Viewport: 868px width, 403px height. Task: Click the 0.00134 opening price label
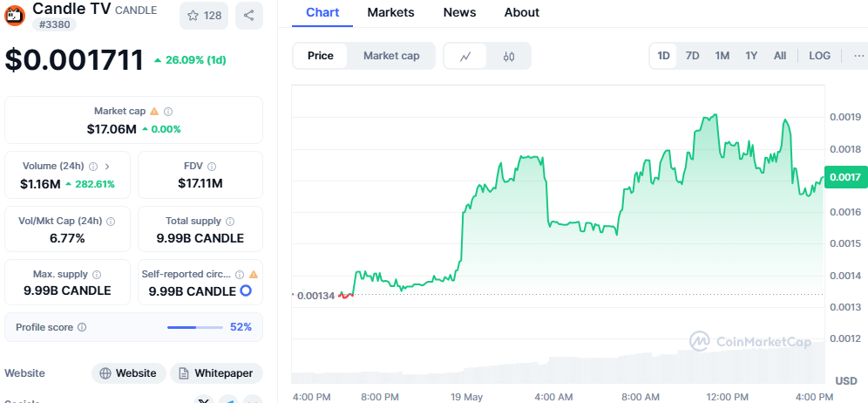(x=315, y=296)
